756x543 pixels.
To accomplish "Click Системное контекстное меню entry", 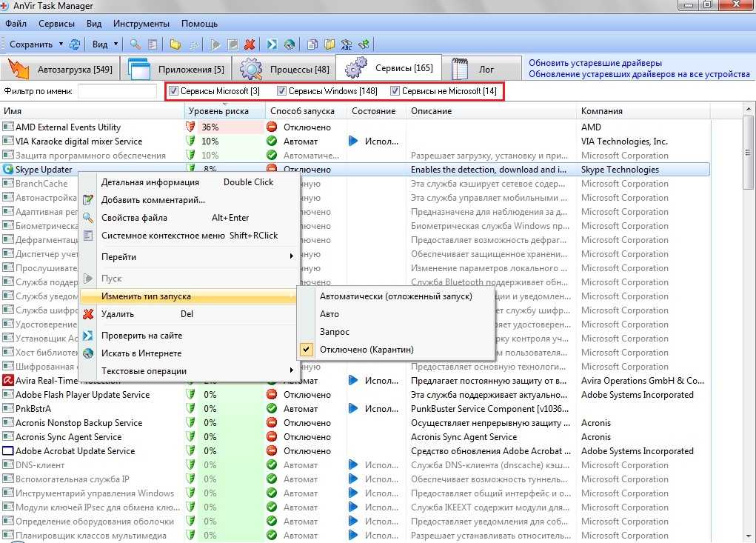I will [189, 236].
